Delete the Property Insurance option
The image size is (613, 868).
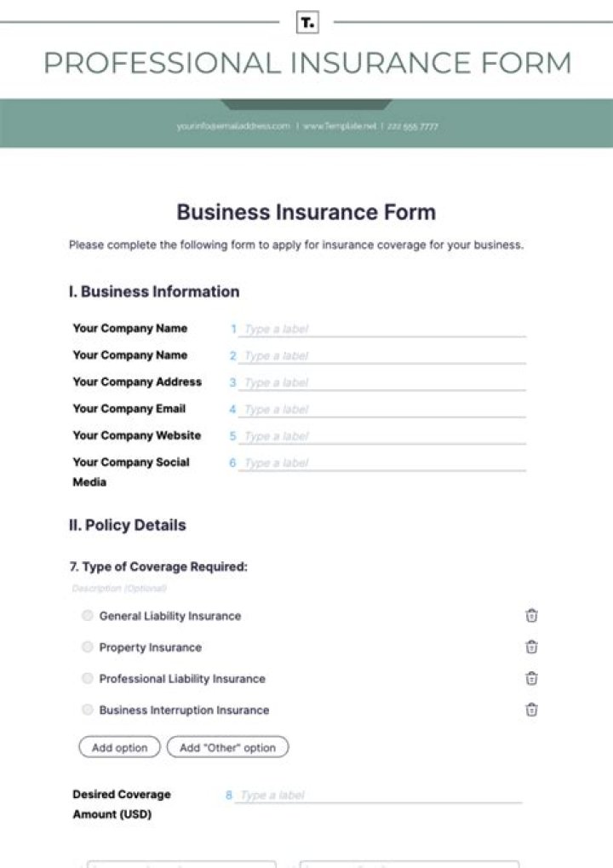pos(531,647)
